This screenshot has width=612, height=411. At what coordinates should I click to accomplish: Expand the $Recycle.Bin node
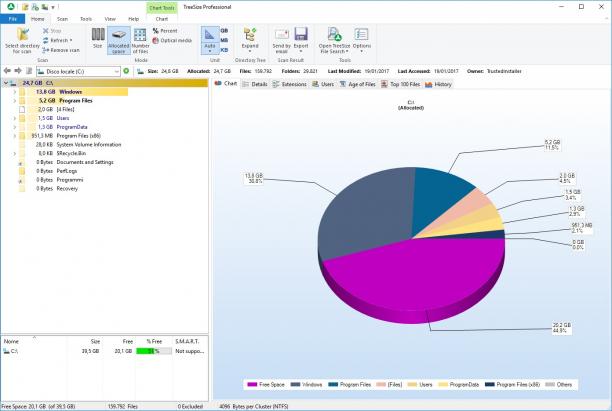click(x=15, y=153)
